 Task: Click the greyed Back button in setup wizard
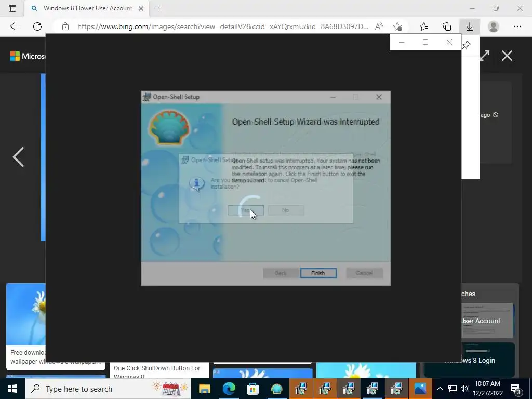point(281,273)
